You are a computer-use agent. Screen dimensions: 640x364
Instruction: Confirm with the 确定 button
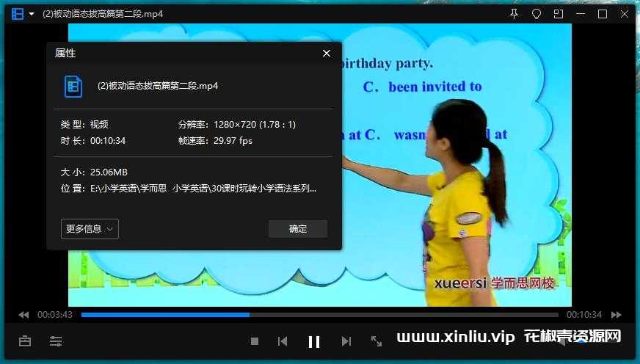(x=298, y=229)
